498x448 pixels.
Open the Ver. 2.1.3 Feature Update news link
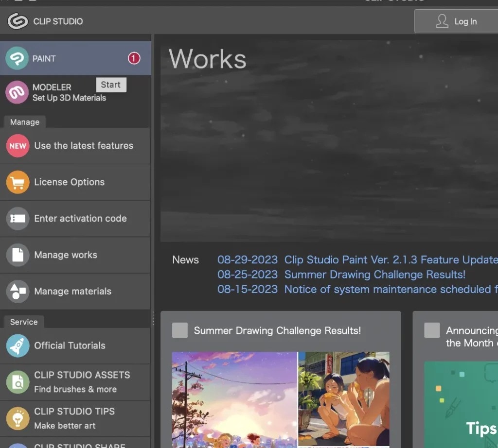(x=391, y=260)
